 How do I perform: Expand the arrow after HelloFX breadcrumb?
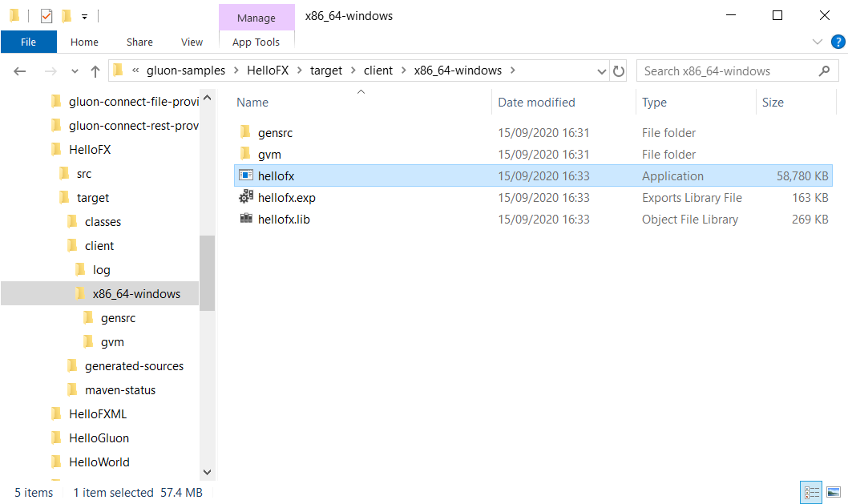click(x=299, y=71)
